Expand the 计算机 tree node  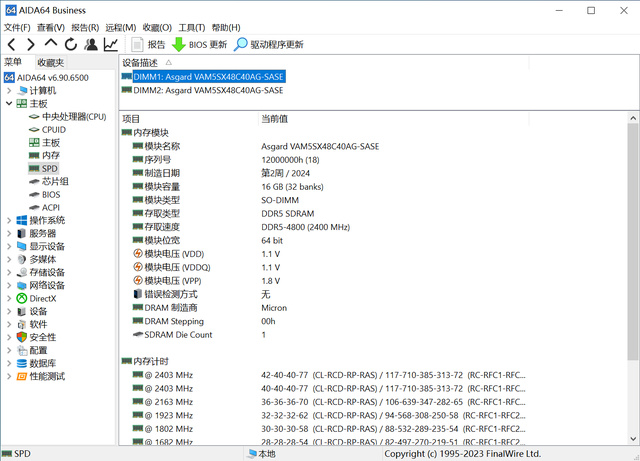click(9, 91)
